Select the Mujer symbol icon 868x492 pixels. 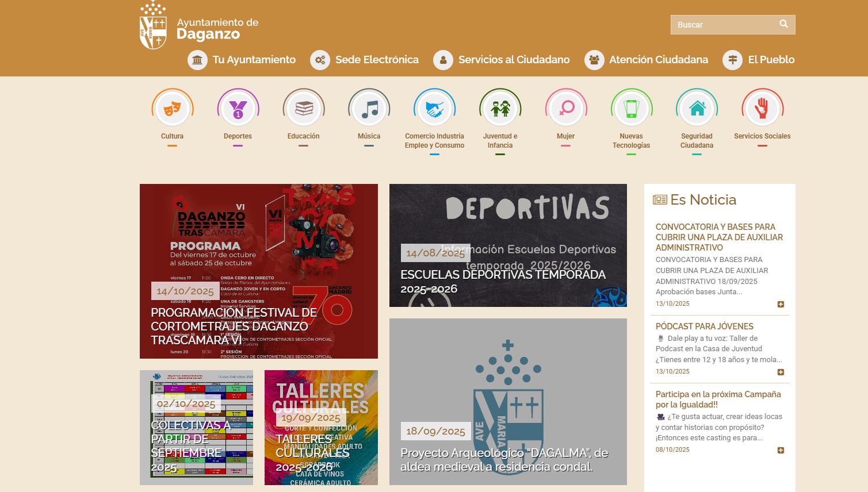coord(566,109)
